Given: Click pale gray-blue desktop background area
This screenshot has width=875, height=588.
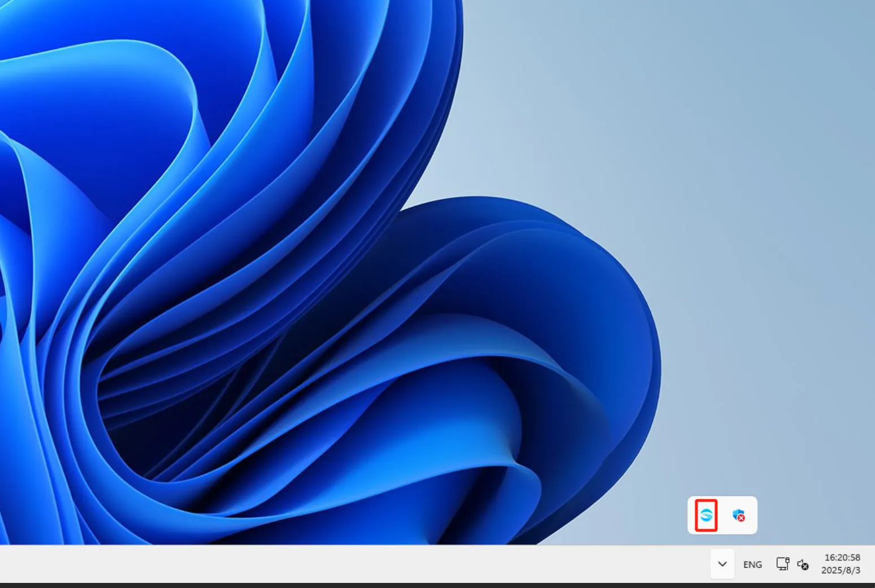Looking at the screenshot, I should [763, 169].
